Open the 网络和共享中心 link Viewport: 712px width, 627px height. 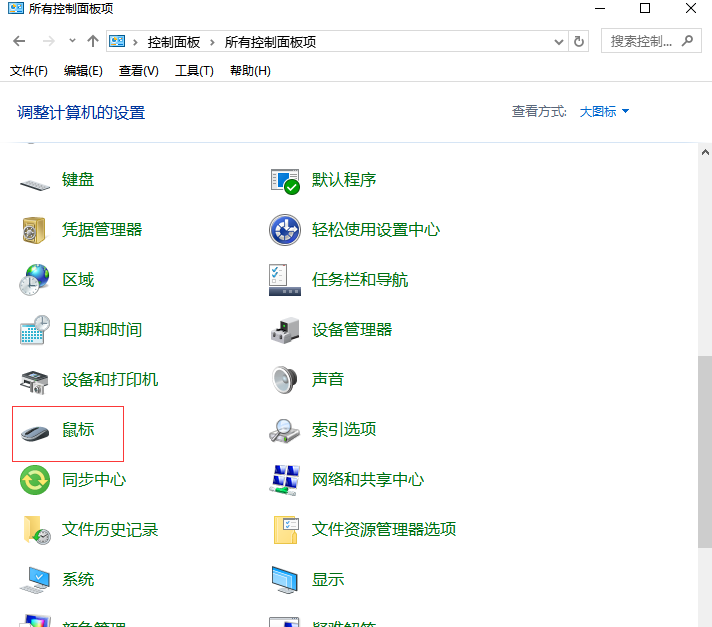(368, 479)
